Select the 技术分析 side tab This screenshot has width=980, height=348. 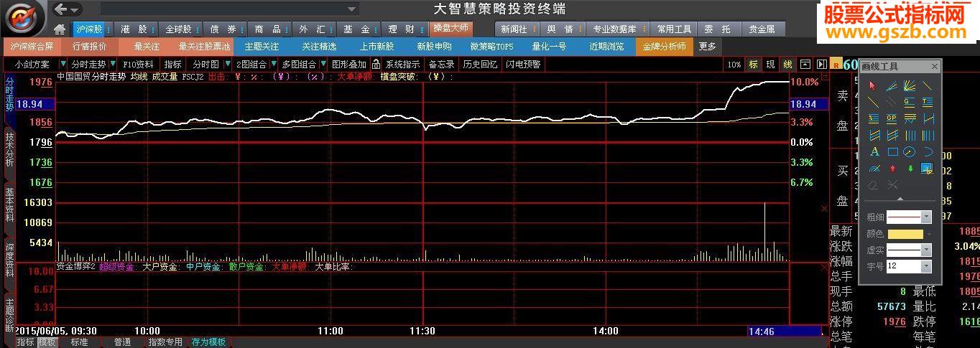tap(9, 149)
